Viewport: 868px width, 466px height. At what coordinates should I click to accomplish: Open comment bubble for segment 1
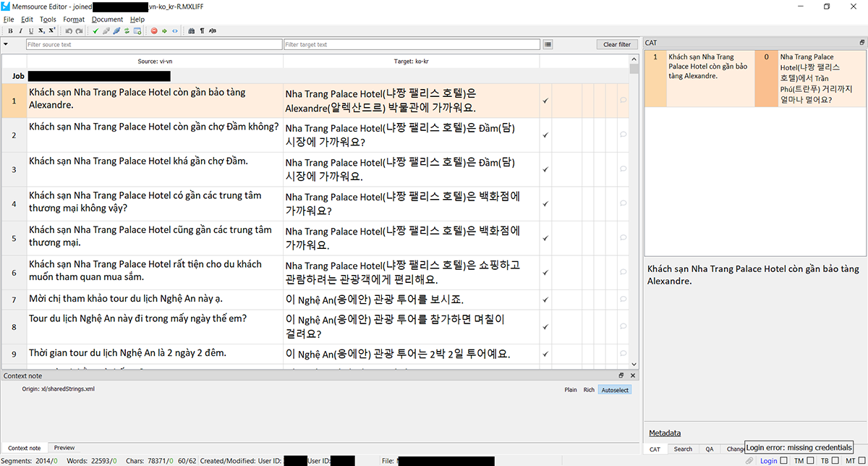pyautogui.click(x=624, y=101)
